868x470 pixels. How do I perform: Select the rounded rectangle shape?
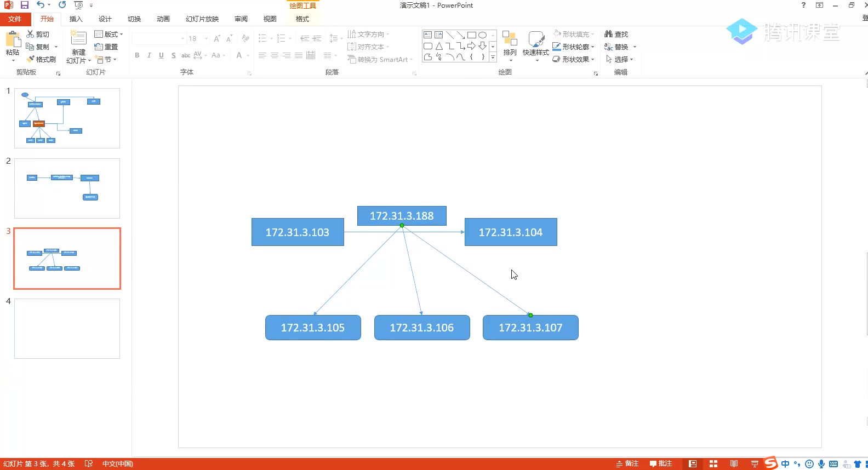coord(428,46)
